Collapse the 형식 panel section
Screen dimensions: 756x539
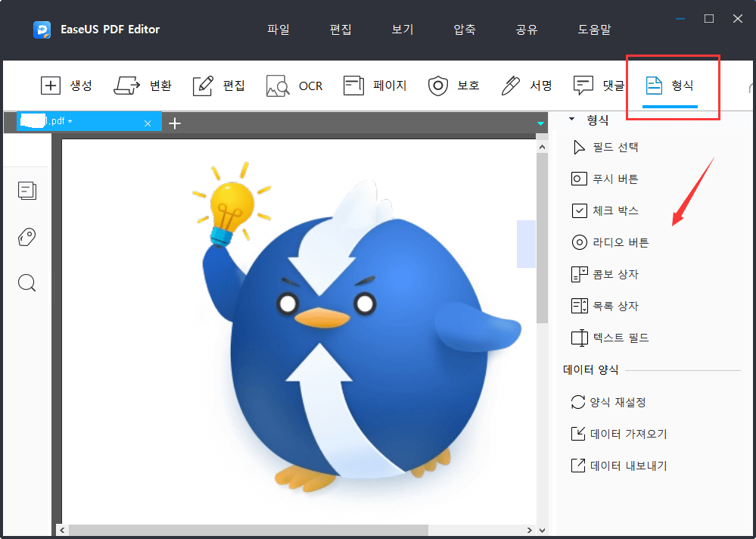pyautogui.click(x=573, y=119)
